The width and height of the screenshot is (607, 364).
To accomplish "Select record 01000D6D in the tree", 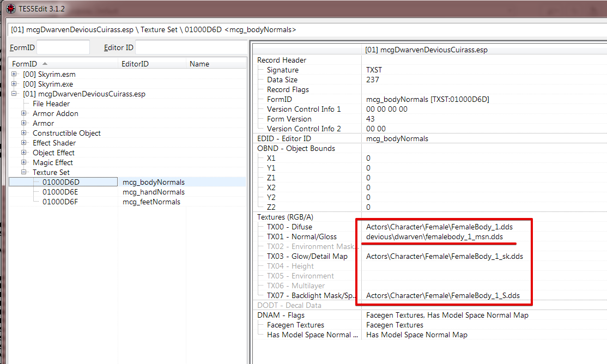I will (61, 182).
